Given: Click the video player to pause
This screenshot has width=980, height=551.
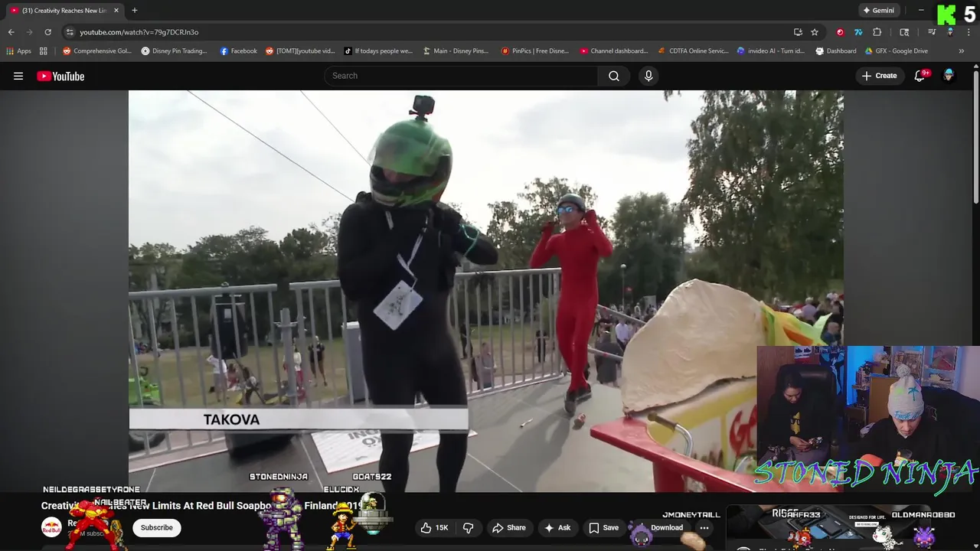Looking at the screenshot, I should point(485,291).
